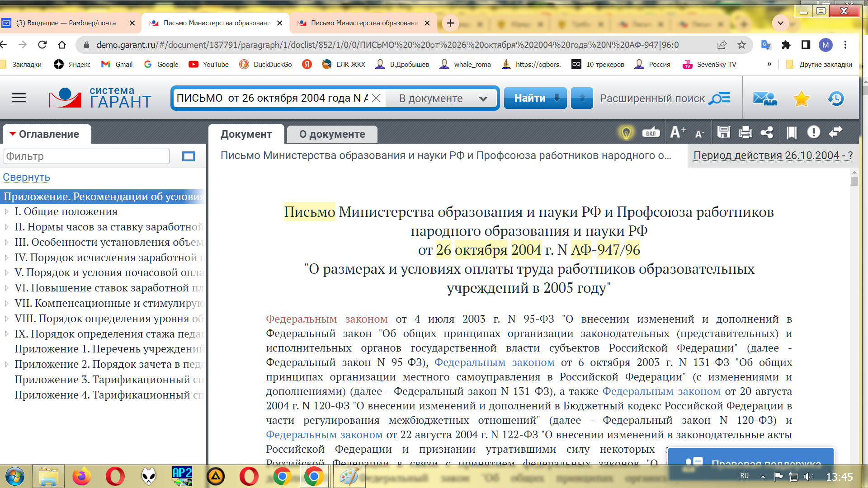
Task: Share the document via the share icon
Action: [x=767, y=132]
